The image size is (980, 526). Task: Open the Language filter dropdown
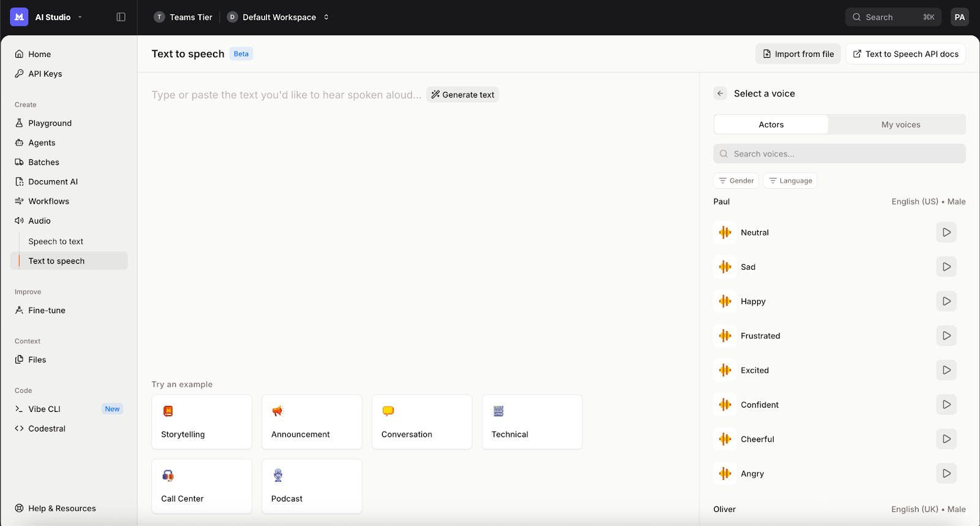click(x=790, y=181)
